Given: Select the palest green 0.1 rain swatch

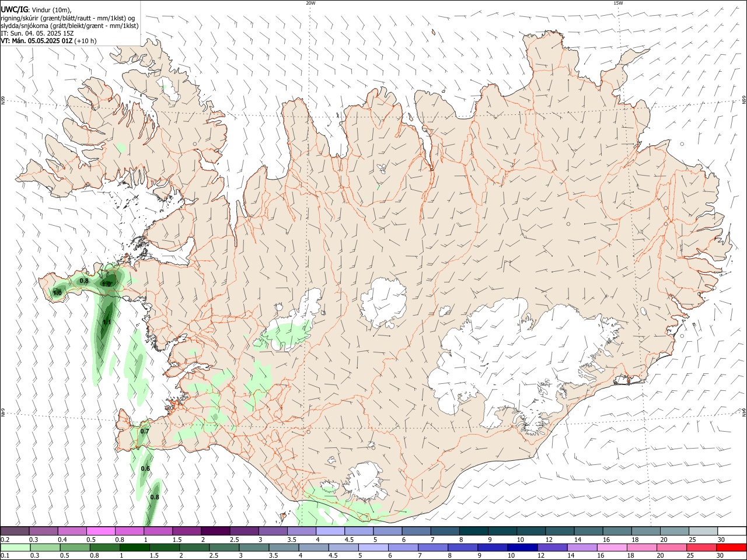Looking at the screenshot, I should click(x=15, y=547).
